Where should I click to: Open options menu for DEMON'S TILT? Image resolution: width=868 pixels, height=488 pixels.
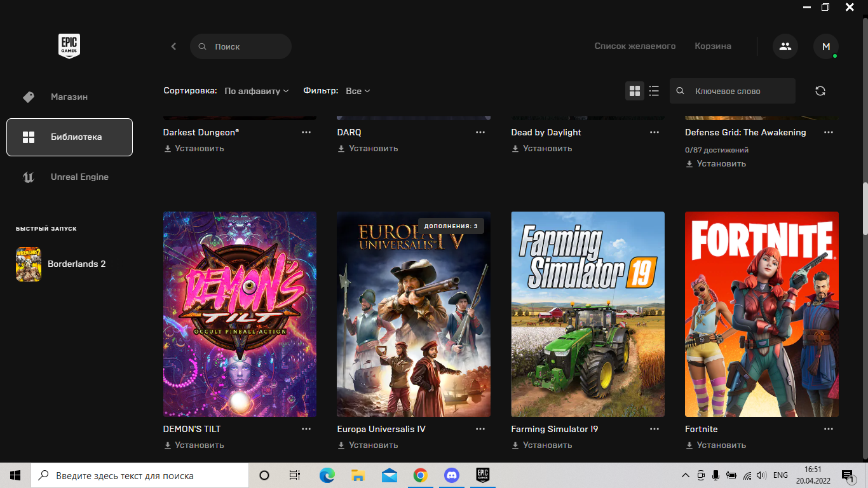click(x=306, y=429)
